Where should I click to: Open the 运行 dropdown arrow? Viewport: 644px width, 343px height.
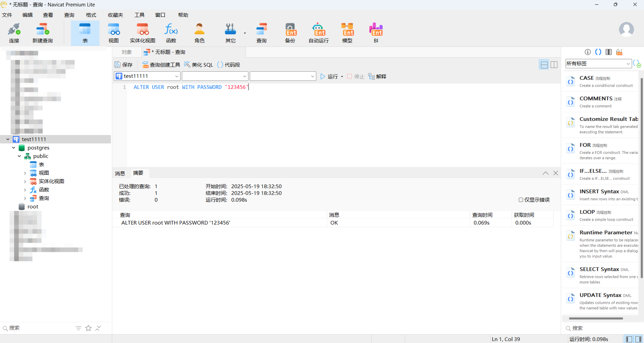click(x=342, y=77)
